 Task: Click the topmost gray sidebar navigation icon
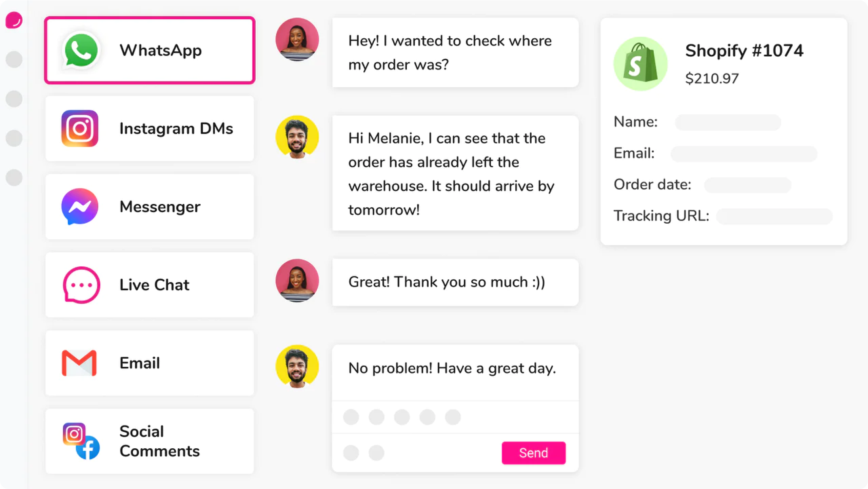(x=14, y=59)
